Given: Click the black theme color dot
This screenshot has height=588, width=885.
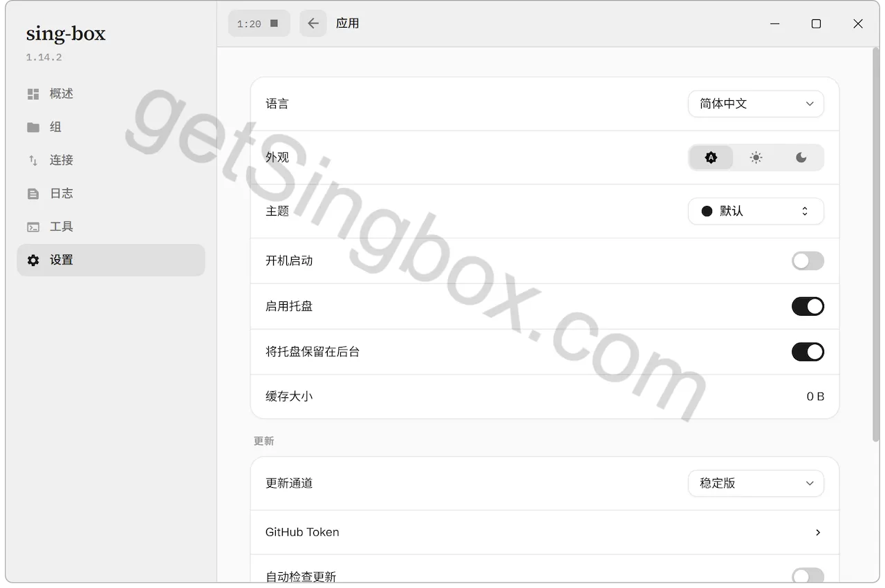Looking at the screenshot, I should (x=707, y=211).
